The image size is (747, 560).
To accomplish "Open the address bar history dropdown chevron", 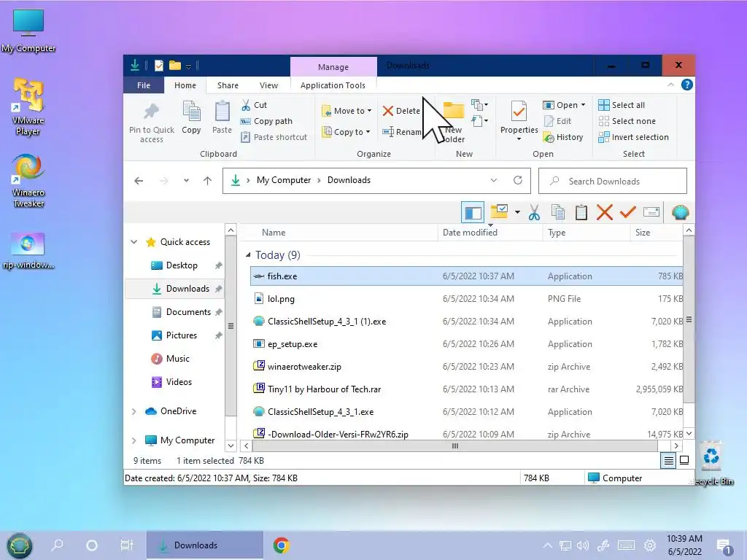I will point(494,180).
